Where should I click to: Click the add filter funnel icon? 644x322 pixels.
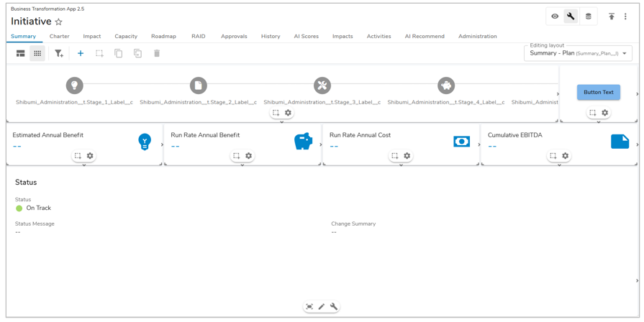point(59,53)
